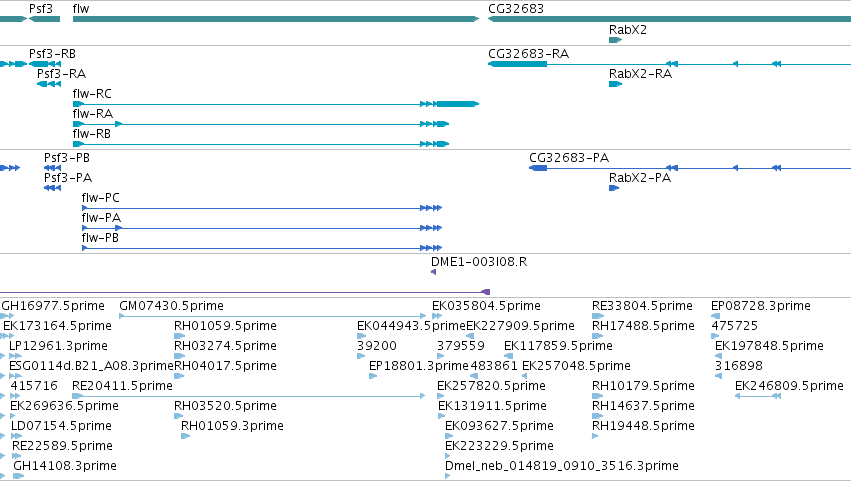The image size is (851, 481).
Task: Click the GH16977.5prime EST label
Action: point(53,306)
